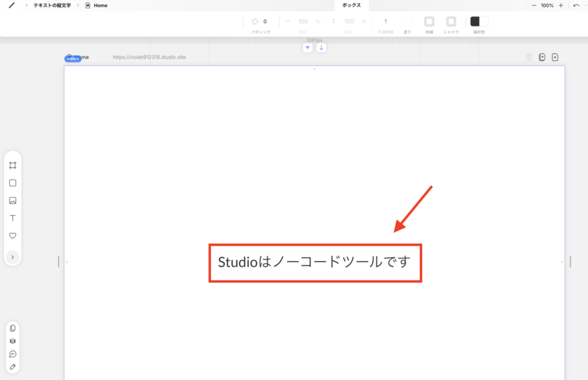Screen dimensions: 588x380
Task: Open the fill (塗り) color swatch
Action: point(407,21)
